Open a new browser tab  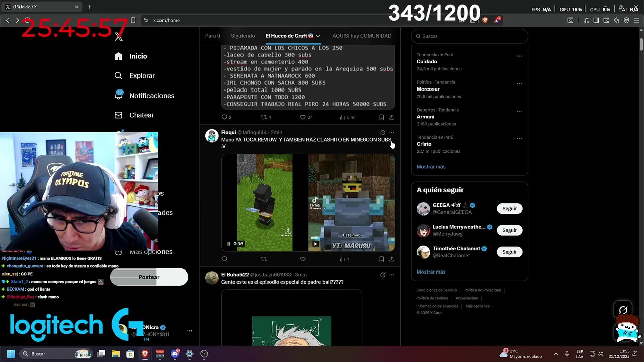click(89, 7)
